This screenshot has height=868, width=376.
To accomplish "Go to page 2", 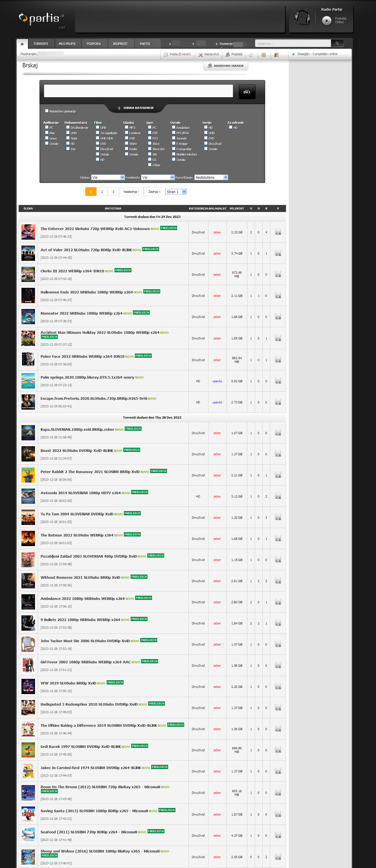I will point(102,192).
